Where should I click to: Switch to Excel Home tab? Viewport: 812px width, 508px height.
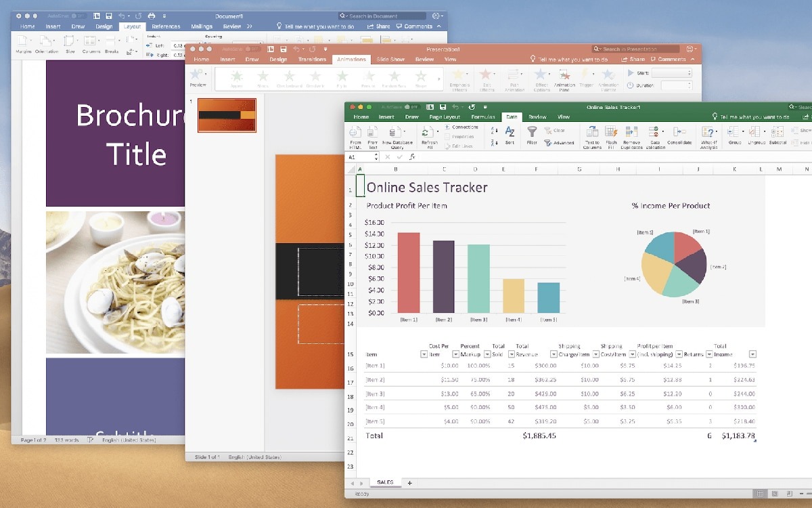361,117
